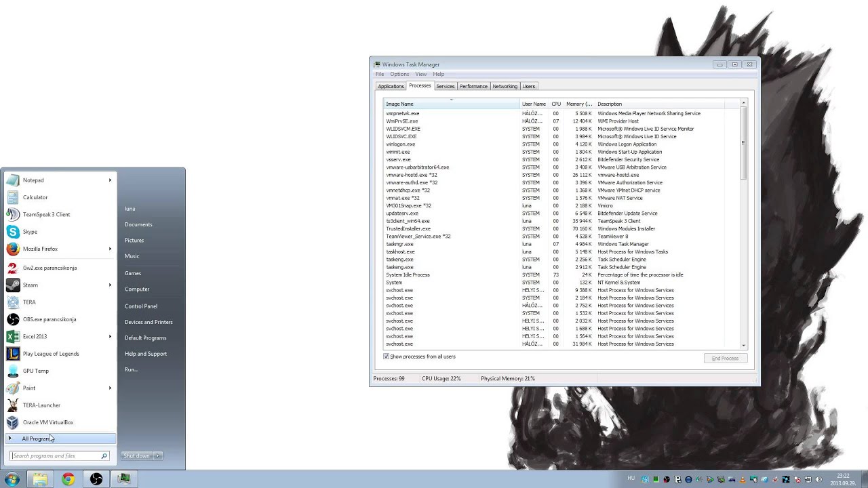The image size is (868, 488).
Task: Open All Programs
Action: [37, 439]
